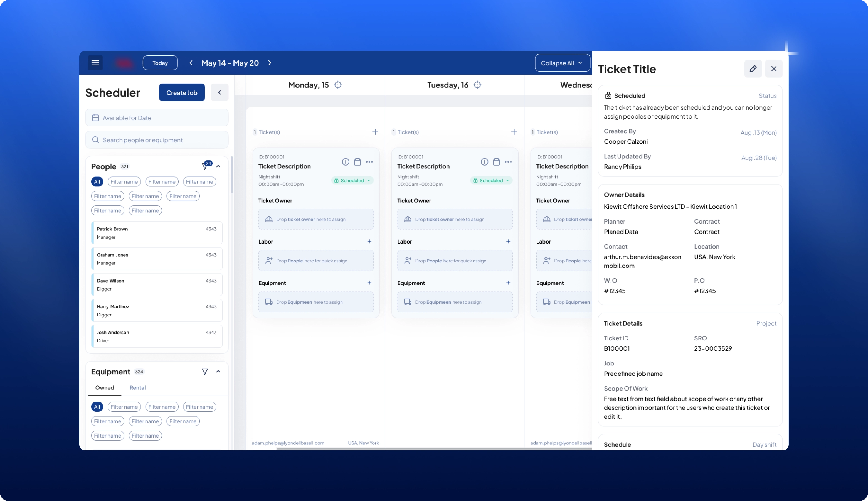
Task: Open more options on Tuesday ticket card
Action: 508,162
